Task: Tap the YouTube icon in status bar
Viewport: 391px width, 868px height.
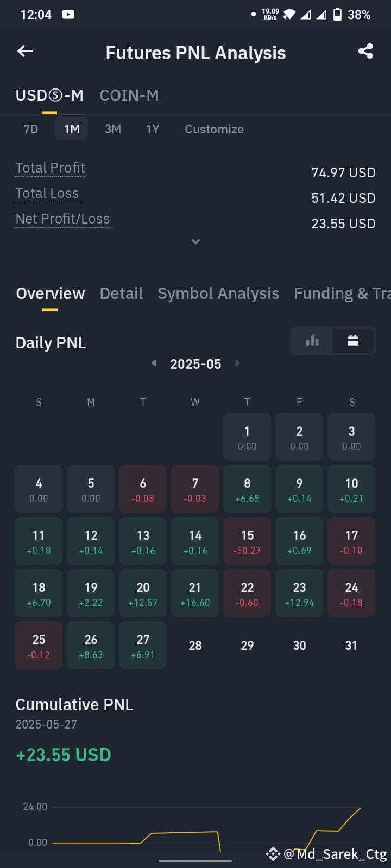Action: coord(68,15)
